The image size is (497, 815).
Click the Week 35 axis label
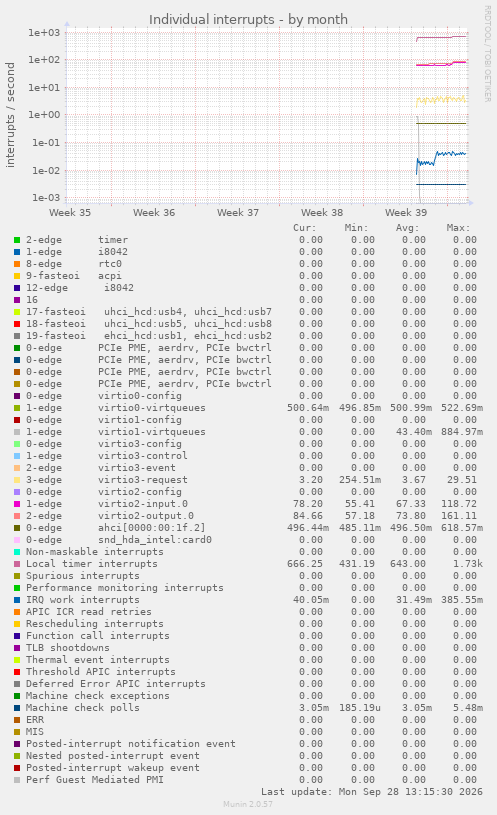(70, 213)
